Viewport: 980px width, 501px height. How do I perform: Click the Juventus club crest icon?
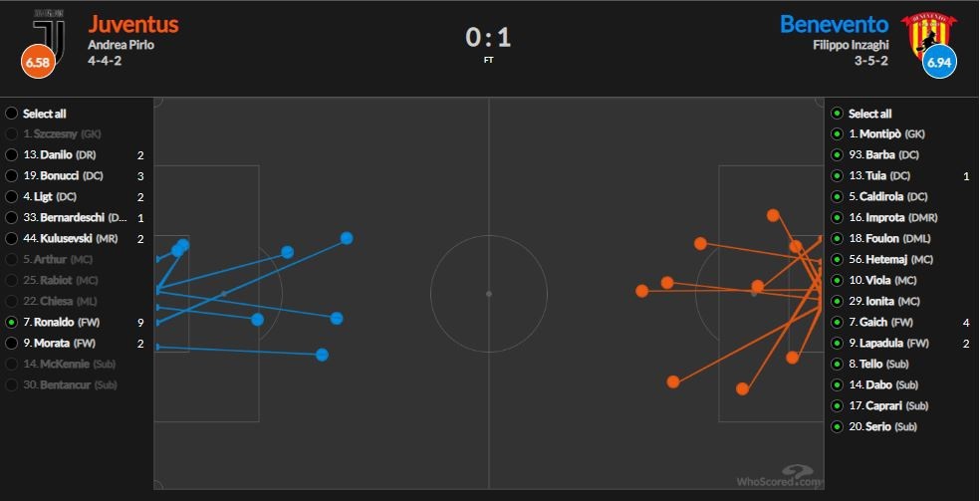coord(47,32)
